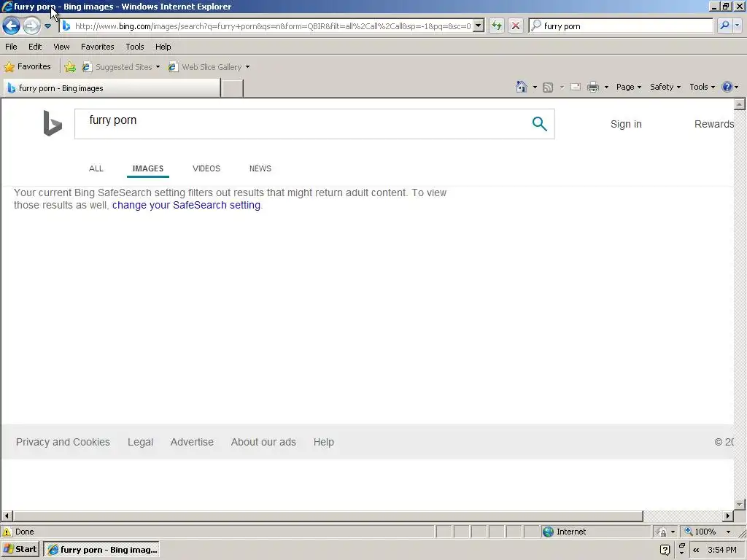
Task: Click the Read Mail envelope icon
Action: pos(576,87)
